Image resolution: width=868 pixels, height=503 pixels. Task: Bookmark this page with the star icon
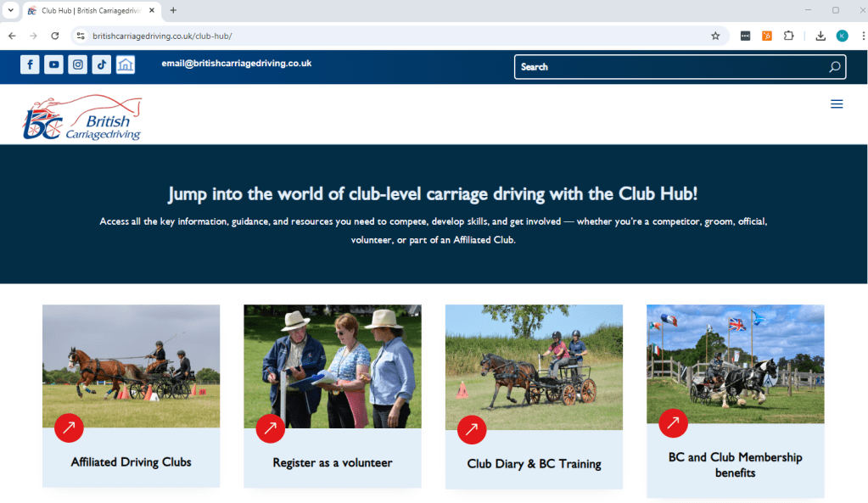click(x=715, y=36)
